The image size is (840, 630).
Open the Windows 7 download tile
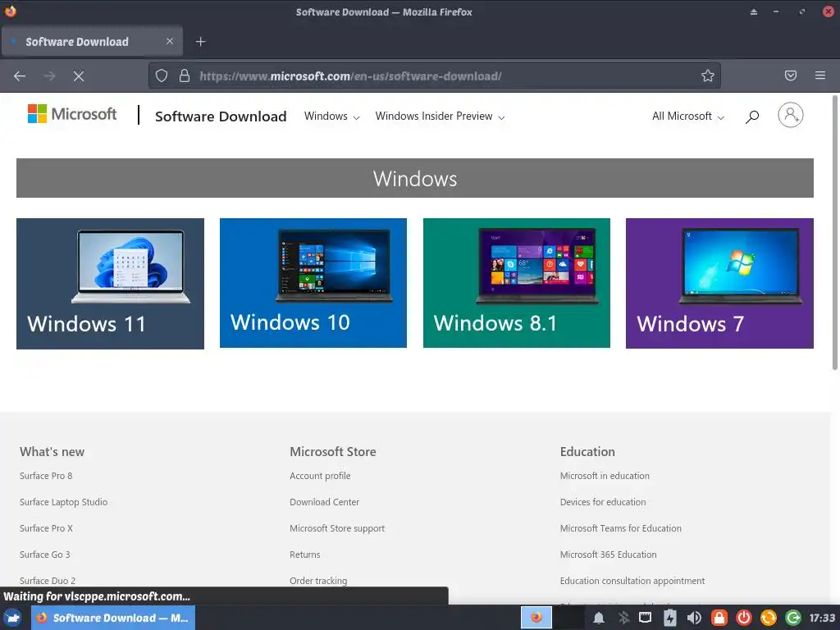point(719,283)
